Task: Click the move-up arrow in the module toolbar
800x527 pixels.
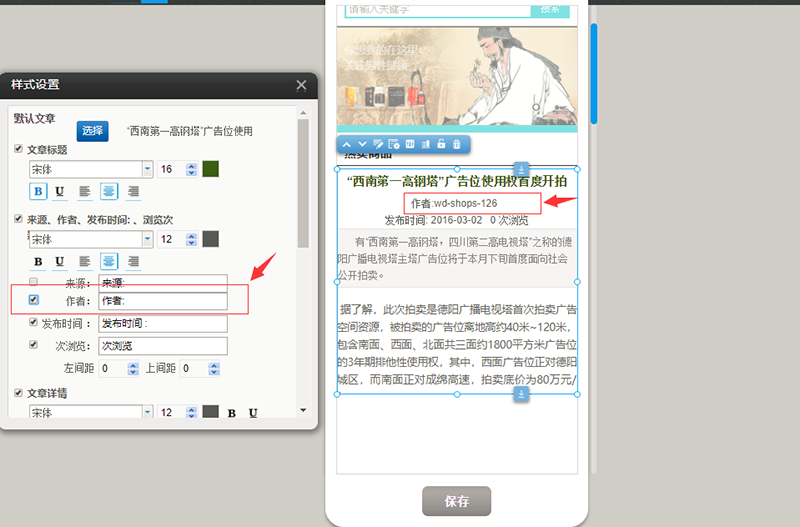Action: tap(347, 145)
